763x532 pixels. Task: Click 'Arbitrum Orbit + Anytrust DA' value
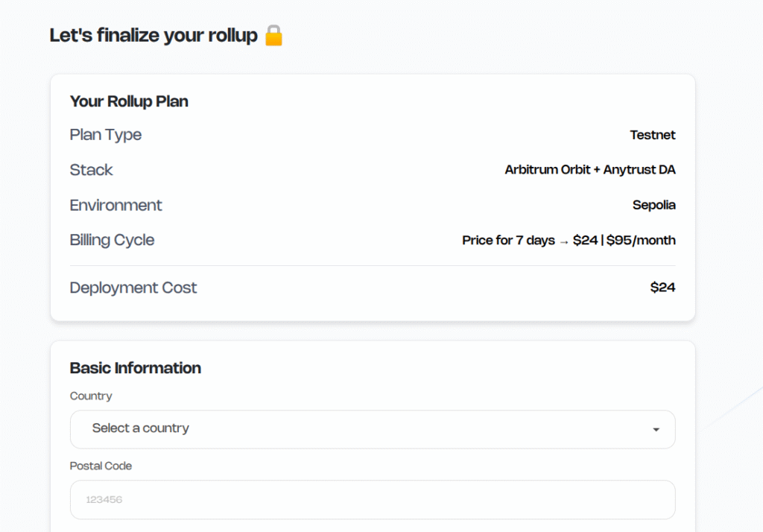[x=590, y=170]
